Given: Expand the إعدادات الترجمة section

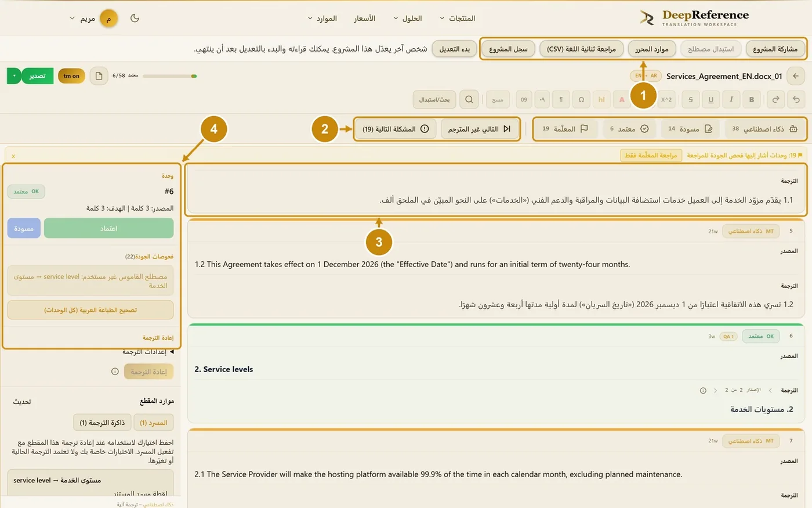Looking at the screenshot, I should 148,352.
